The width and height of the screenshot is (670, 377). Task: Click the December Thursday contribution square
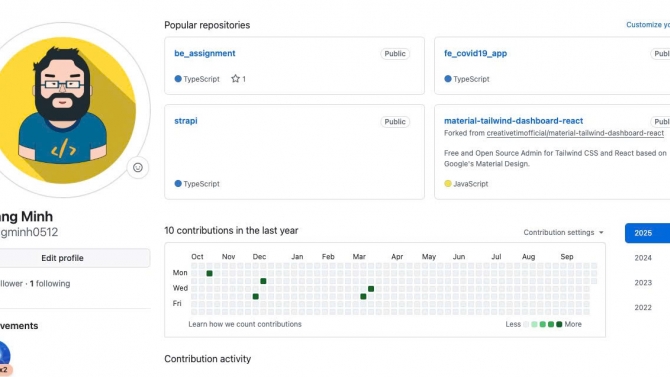click(x=256, y=296)
